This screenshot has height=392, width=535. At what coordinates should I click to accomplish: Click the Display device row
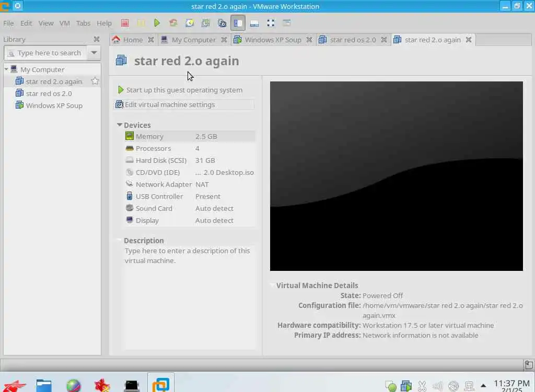click(190, 221)
